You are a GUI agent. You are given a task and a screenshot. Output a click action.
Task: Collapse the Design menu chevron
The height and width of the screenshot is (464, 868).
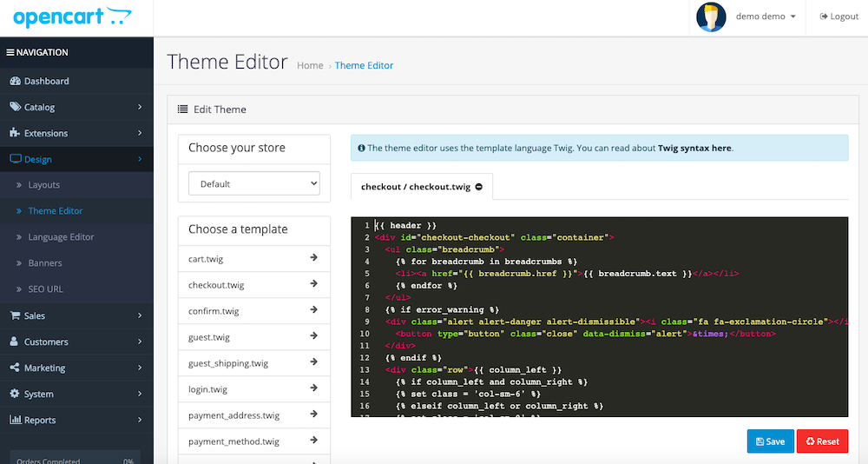tap(140, 159)
